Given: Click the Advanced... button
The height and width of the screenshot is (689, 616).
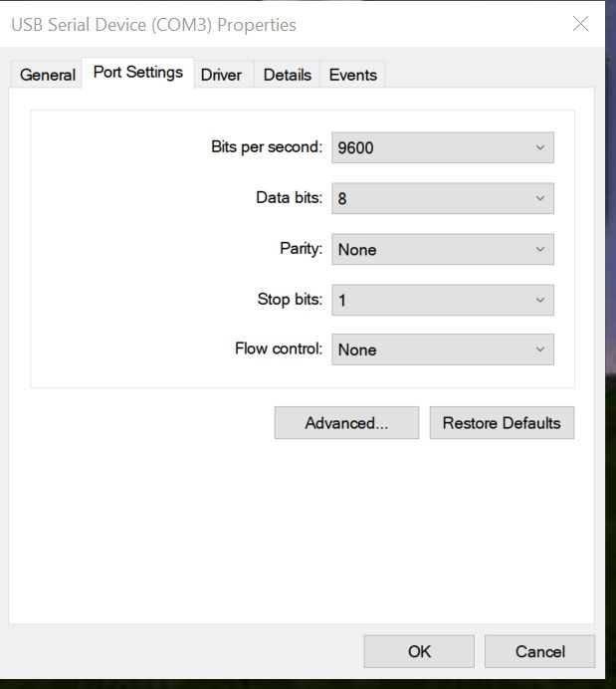Looking at the screenshot, I should 346,423.
